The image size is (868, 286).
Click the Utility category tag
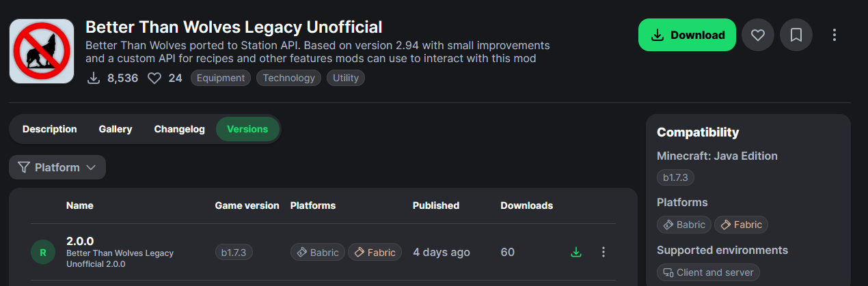click(345, 78)
